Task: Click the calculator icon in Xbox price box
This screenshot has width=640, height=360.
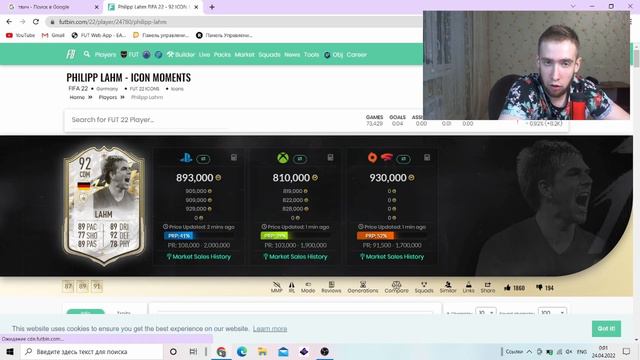Action: coord(330,157)
